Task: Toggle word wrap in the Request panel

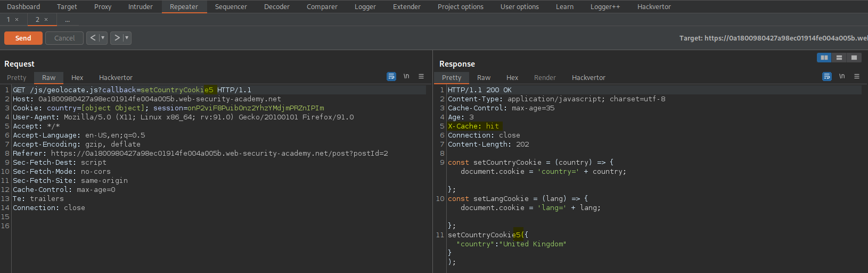Action: click(391, 77)
